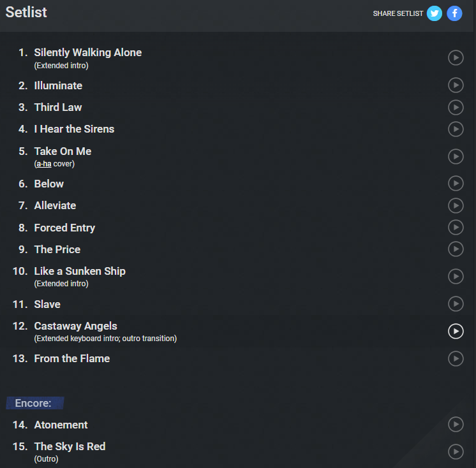
Task: Share setlist on Twitter
Action: tap(435, 13)
